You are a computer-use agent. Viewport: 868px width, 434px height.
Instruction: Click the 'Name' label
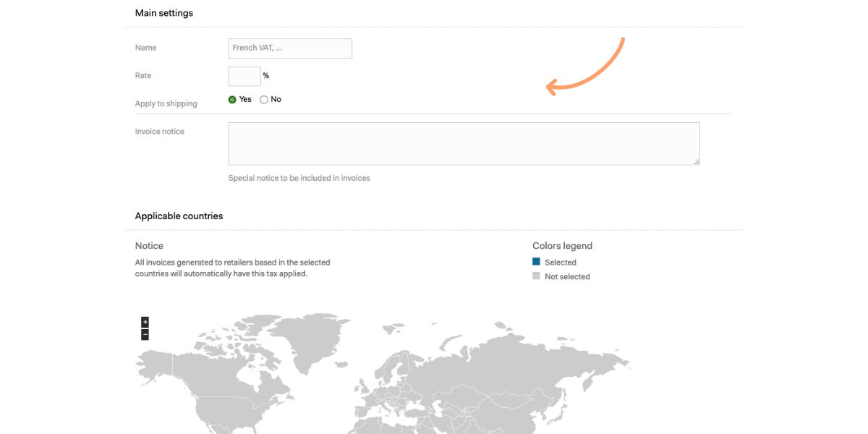(x=145, y=48)
